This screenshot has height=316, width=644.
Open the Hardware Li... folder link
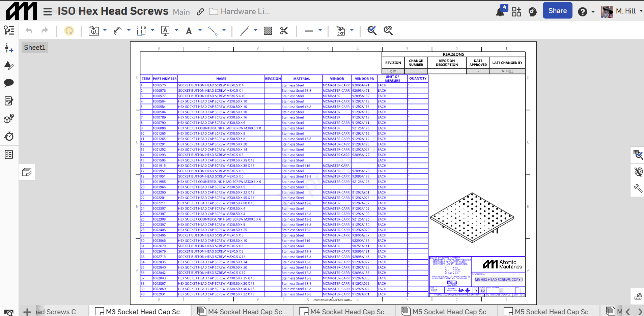point(240,12)
